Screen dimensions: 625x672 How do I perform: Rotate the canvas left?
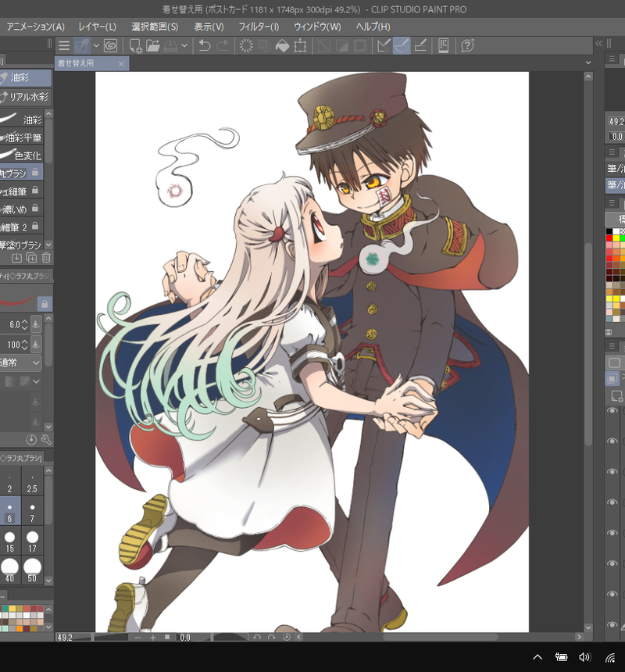click(256, 638)
